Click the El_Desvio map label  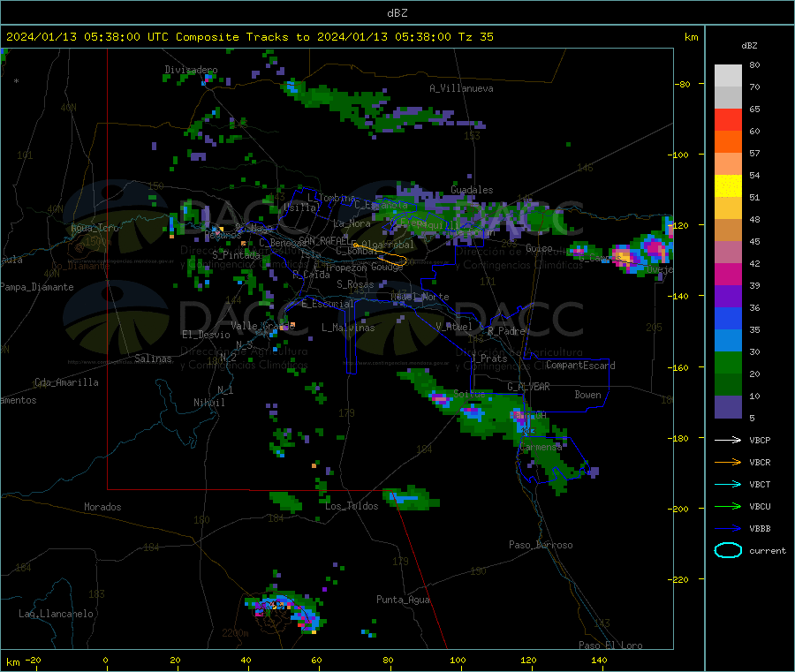coord(206,335)
